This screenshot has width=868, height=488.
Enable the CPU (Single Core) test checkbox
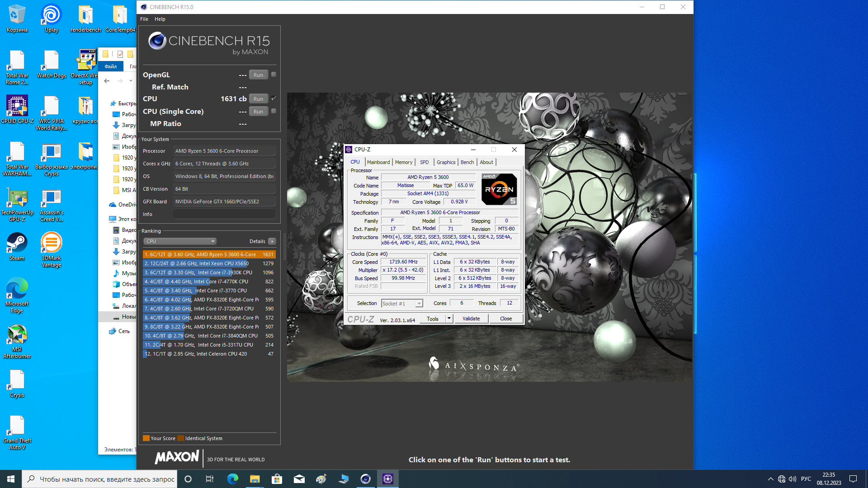(274, 111)
